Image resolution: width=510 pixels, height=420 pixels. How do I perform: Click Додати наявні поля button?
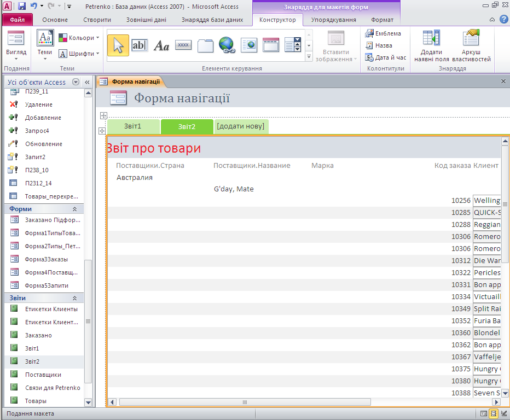pos(431,46)
